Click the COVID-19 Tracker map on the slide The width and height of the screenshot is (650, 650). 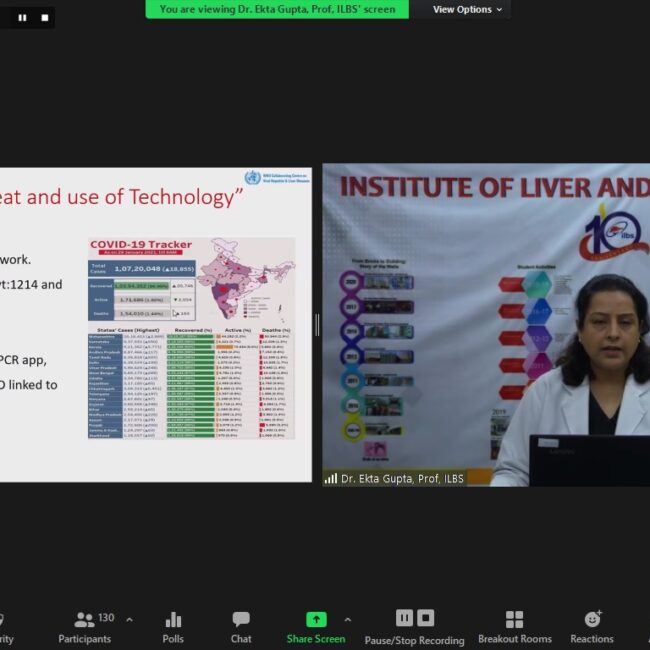tap(250, 280)
